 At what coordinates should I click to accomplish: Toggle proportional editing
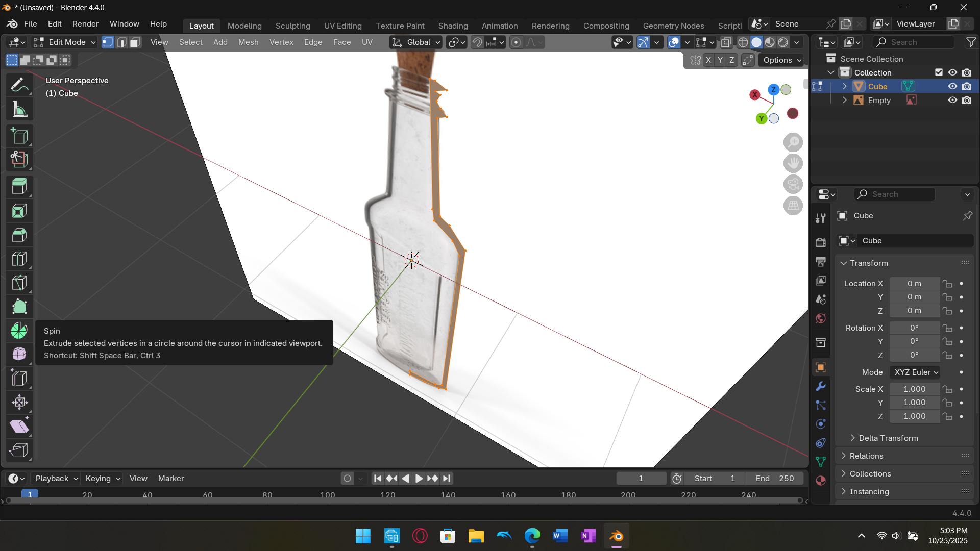coord(516,42)
